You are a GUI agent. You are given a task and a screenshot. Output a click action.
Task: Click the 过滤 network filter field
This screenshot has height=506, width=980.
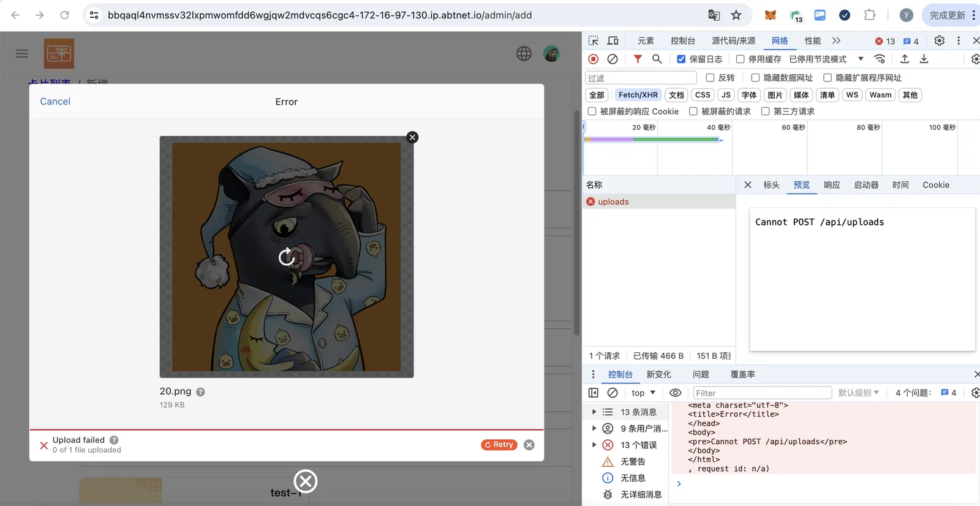[641, 78]
